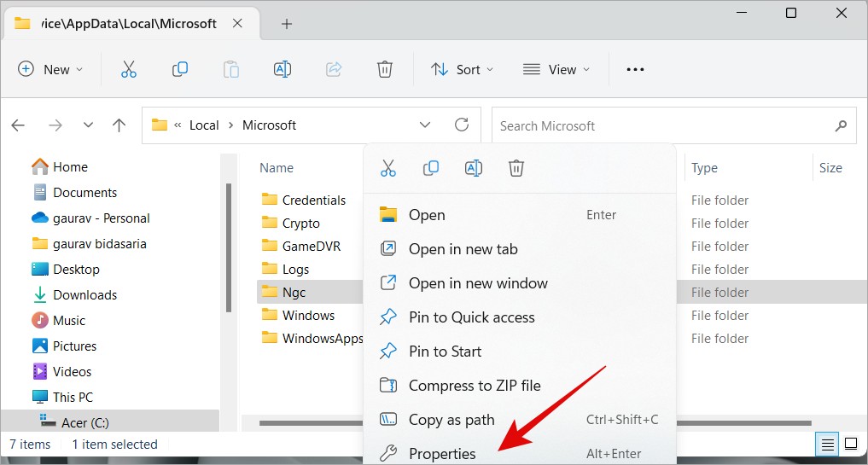The height and width of the screenshot is (465, 868).
Task: Select Pin to Start
Action: [x=520, y=352]
